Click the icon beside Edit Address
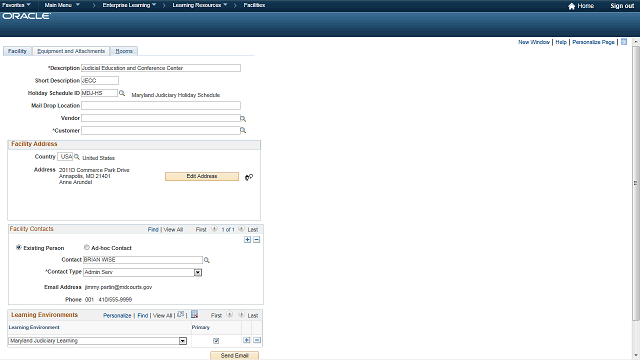Screen dimensions: 640x360 249,177
